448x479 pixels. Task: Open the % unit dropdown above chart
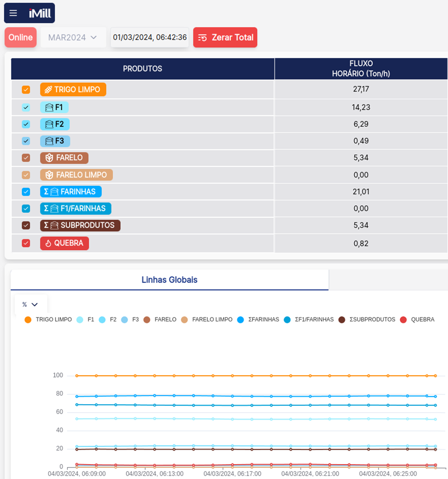click(30, 305)
